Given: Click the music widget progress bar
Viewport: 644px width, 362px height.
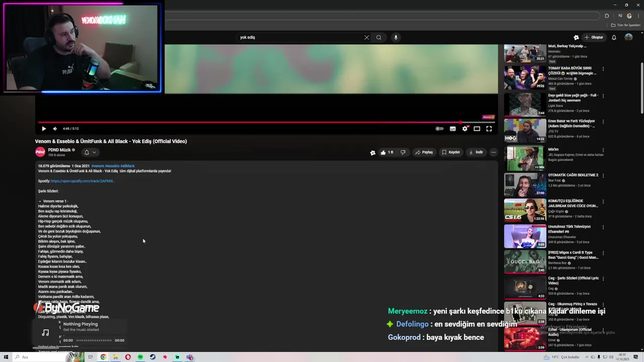Looking at the screenshot, I should pos(94,340).
